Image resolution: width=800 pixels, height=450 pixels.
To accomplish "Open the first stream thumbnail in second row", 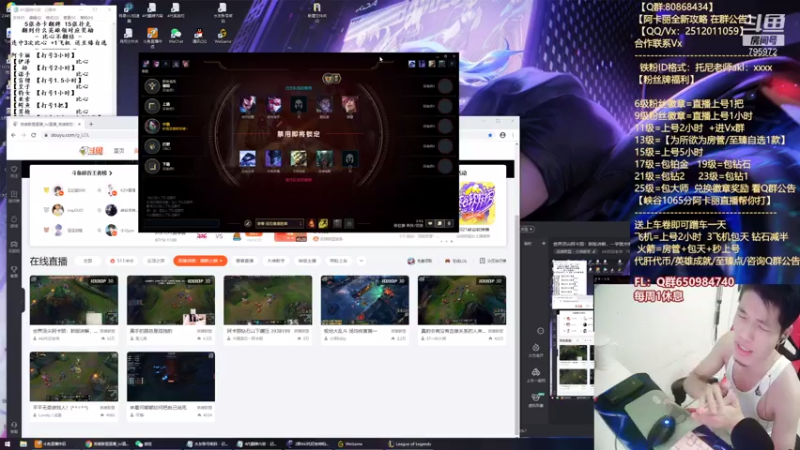I will 74,377.
